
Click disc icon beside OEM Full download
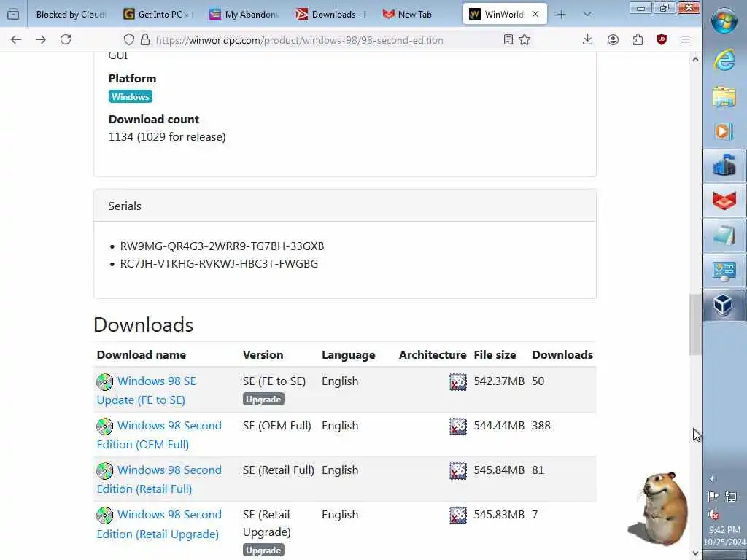pyautogui.click(x=105, y=426)
